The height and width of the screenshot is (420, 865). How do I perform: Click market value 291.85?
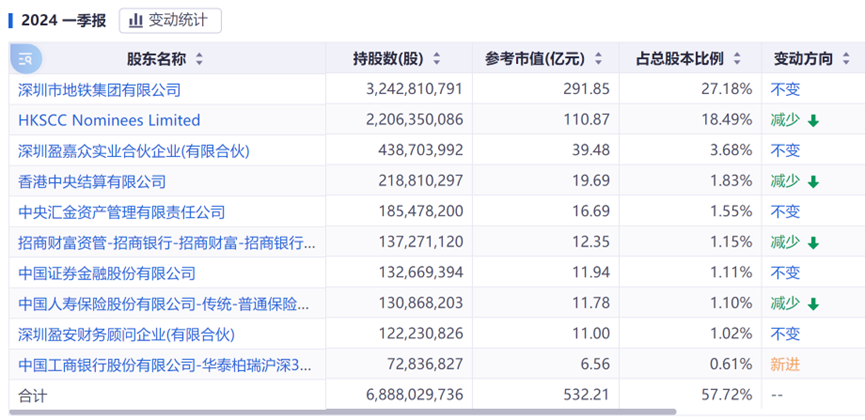click(586, 89)
